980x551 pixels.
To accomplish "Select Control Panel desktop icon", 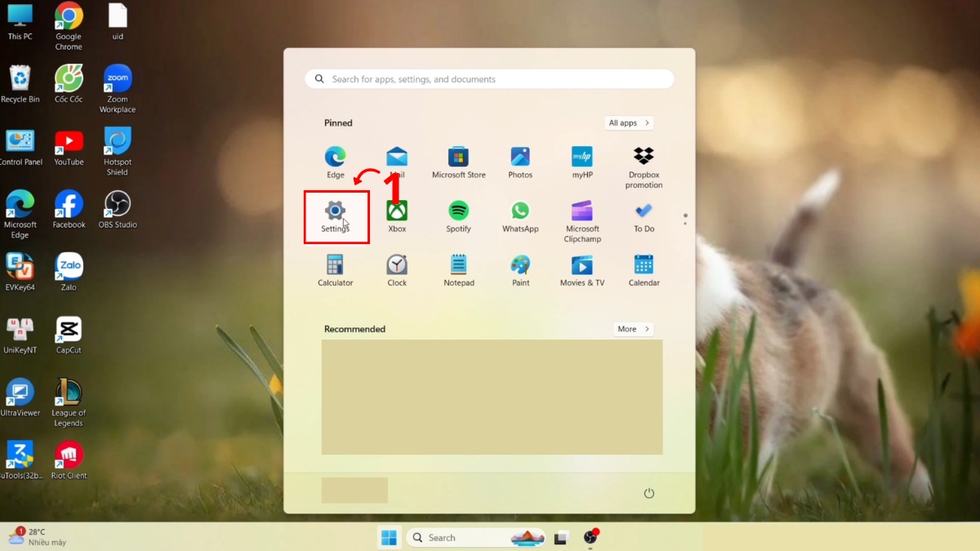I will pyautogui.click(x=20, y=147).
